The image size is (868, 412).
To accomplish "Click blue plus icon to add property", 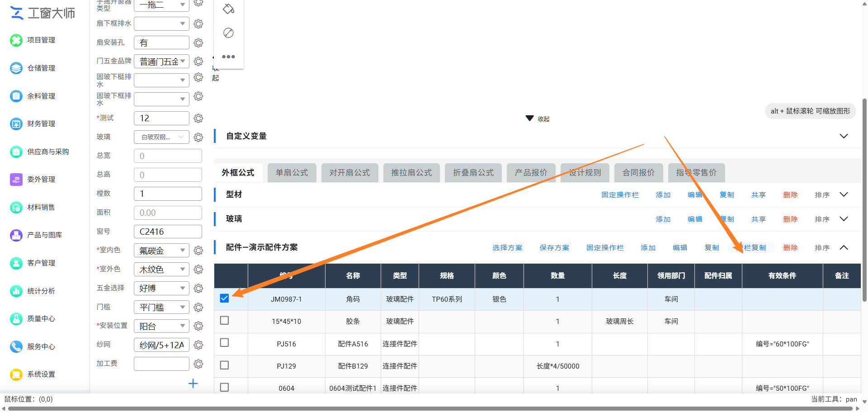I will tap(193, 384).
